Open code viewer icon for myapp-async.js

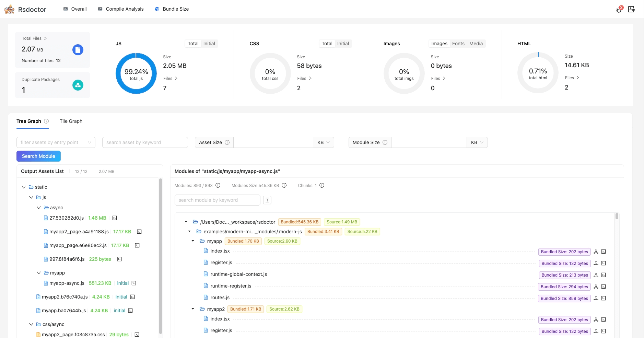[134, 283]
